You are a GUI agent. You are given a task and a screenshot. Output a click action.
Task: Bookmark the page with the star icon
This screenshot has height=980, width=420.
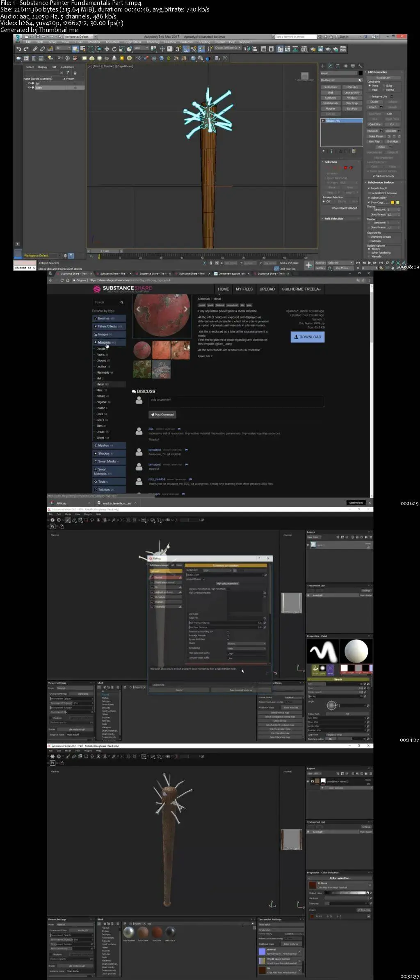point(363,280)
